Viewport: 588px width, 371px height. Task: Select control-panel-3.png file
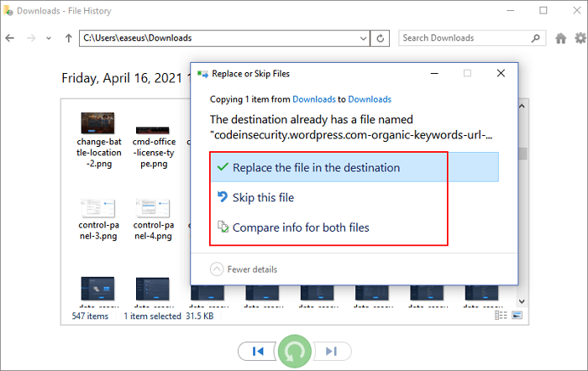98,220
